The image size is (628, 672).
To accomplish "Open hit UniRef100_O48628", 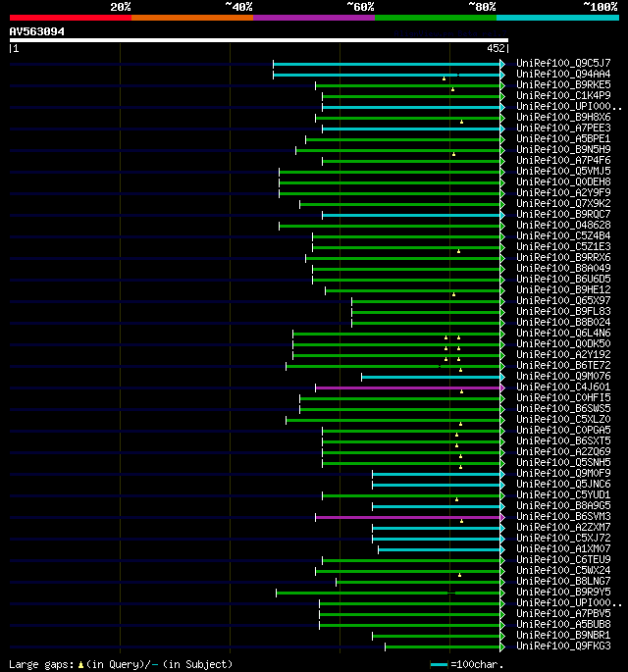I will (x=563, y=225).
